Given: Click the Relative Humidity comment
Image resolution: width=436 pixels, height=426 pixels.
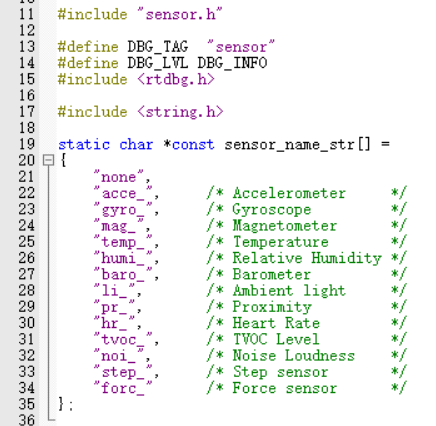Looking at the screenshot, I should pos(307,258).
